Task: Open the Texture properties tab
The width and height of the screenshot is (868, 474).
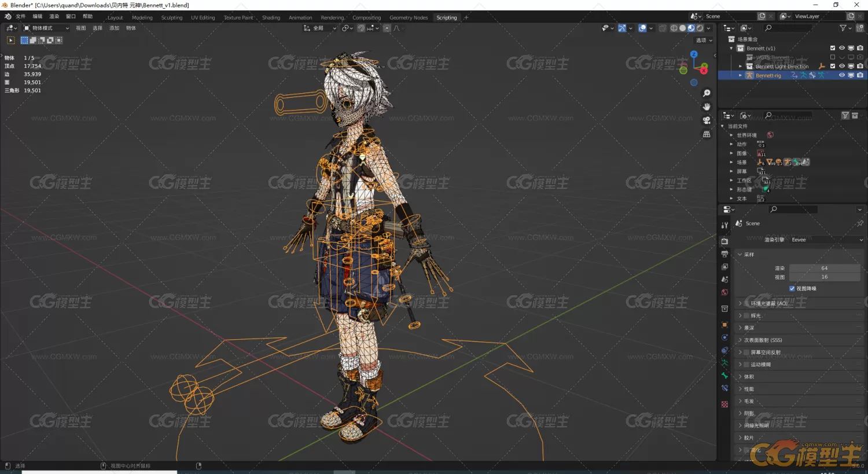Action: (x=724, y=404)
